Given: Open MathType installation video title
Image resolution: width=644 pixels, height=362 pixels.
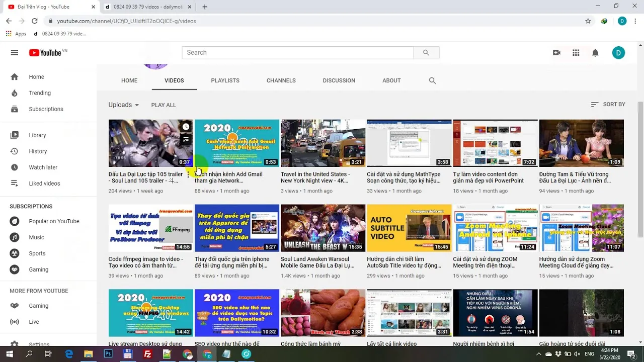Looking at the screenshot, I should coord(404,177).
